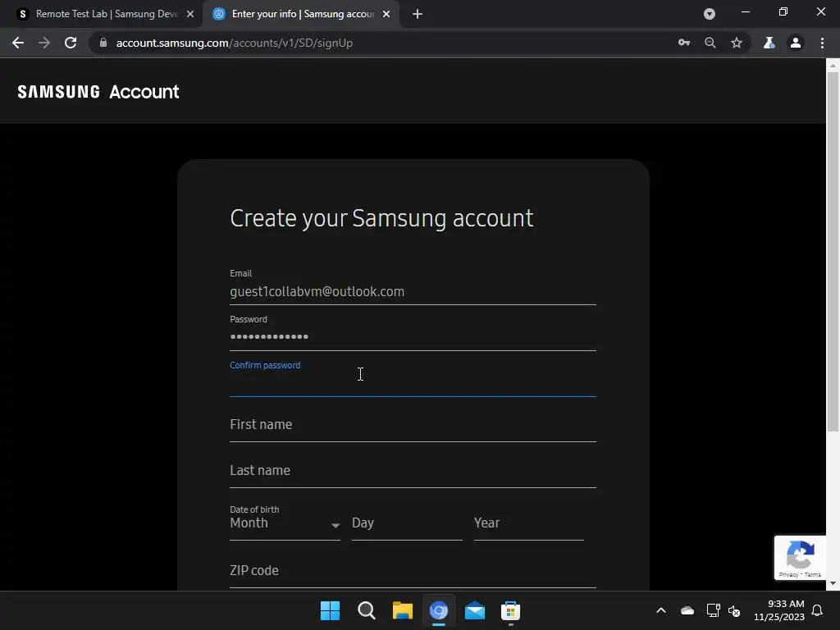Open a new browser tab
Screen dimensions: 840x630
[x=418, y=14]
